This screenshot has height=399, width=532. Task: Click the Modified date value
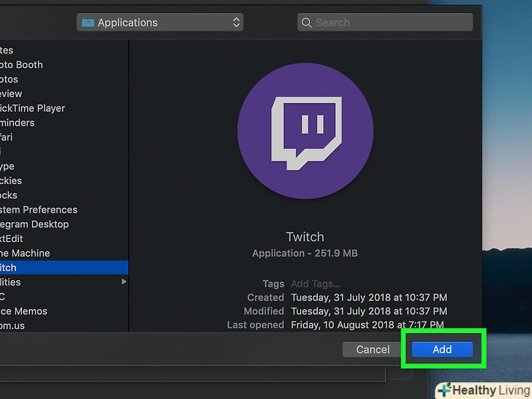tap(369, 311)
